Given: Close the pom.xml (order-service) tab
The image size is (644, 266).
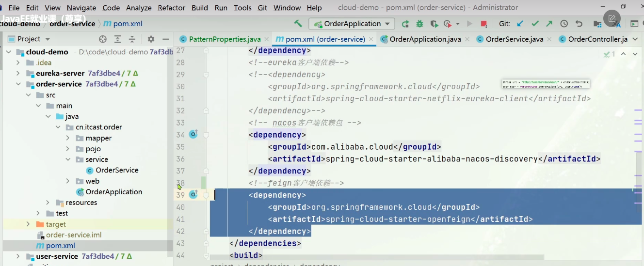Looking at the screenshot, I should (x=371, y=39).
